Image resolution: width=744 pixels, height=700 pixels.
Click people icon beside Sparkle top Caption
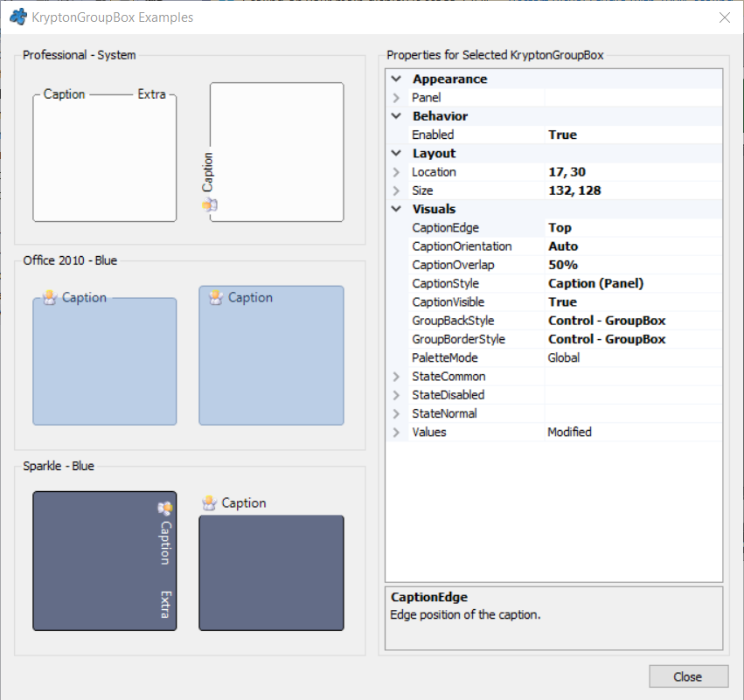tap(209, 502)
